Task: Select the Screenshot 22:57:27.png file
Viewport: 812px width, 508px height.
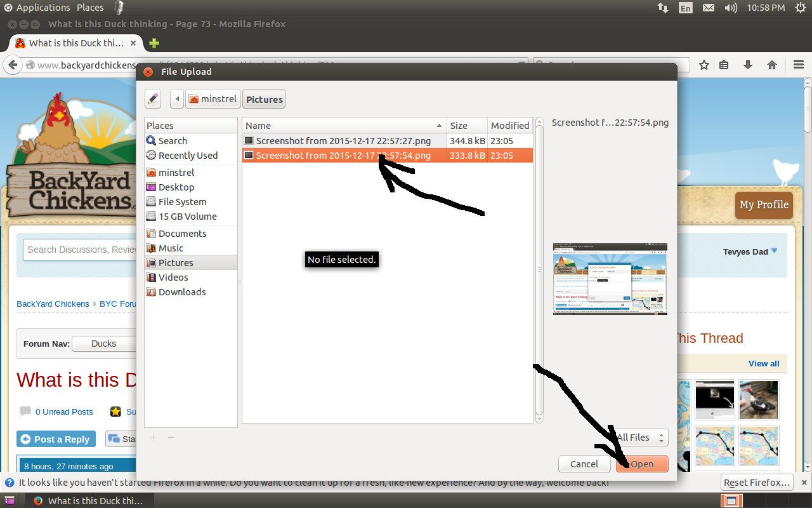Action: coord(343,141)
